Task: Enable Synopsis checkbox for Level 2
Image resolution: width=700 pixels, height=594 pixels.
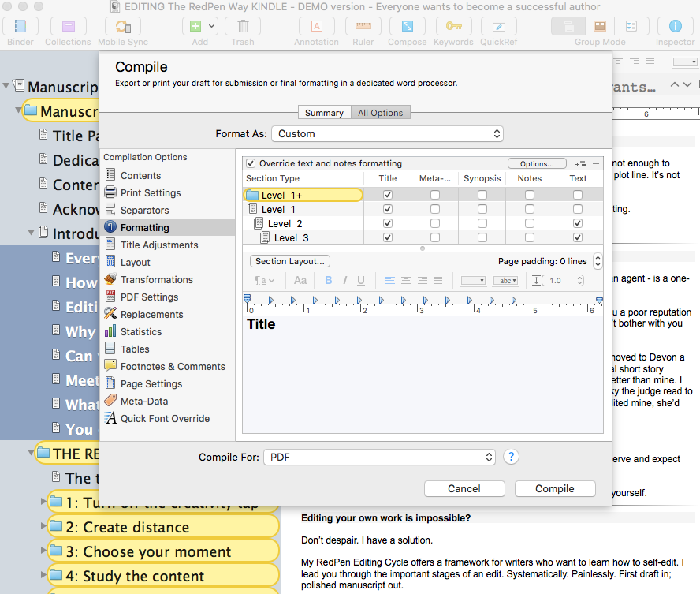Action: (x=482, y=223)
